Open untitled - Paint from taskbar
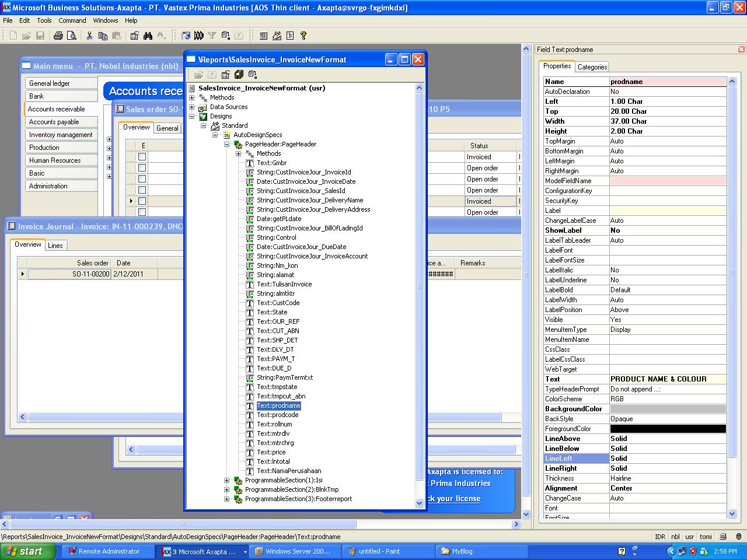The image size is (747, 560). [x=388, y=551]
